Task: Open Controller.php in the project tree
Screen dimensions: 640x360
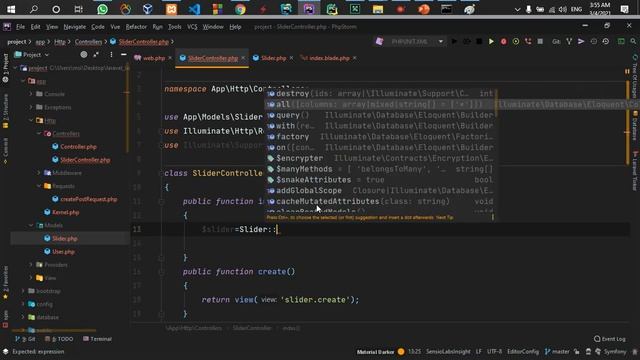Action: point(78,147)
